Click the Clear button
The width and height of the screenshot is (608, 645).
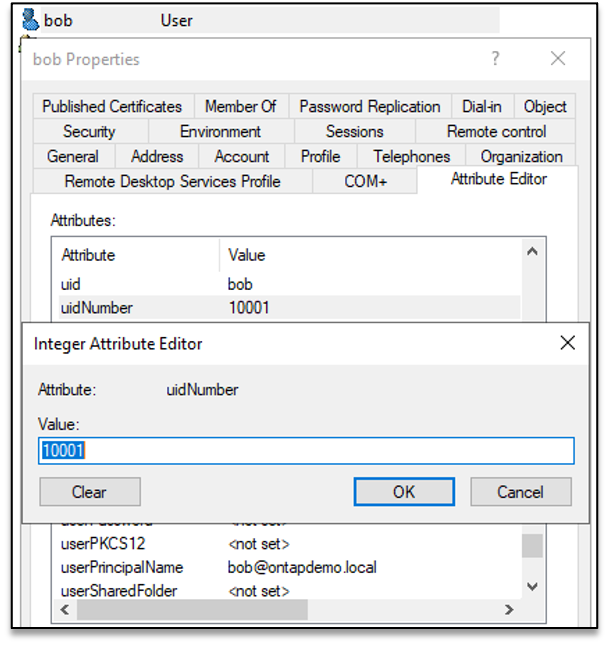point(90,492)
